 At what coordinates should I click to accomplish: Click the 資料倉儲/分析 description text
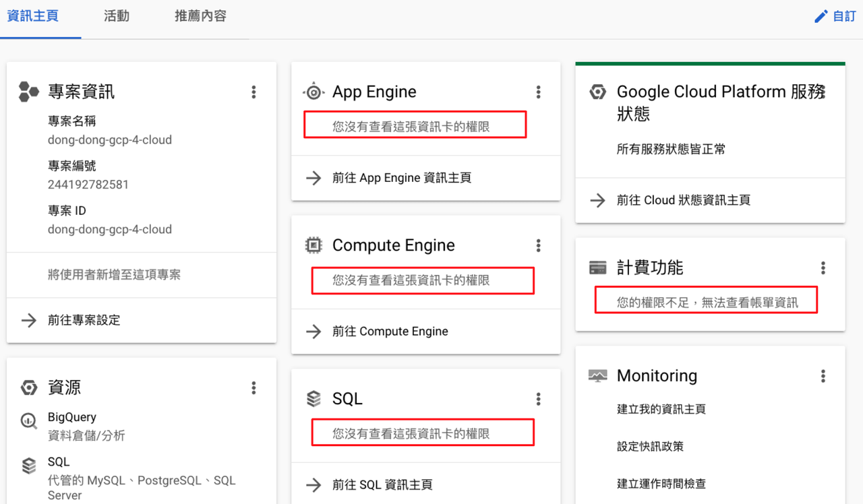86,436
